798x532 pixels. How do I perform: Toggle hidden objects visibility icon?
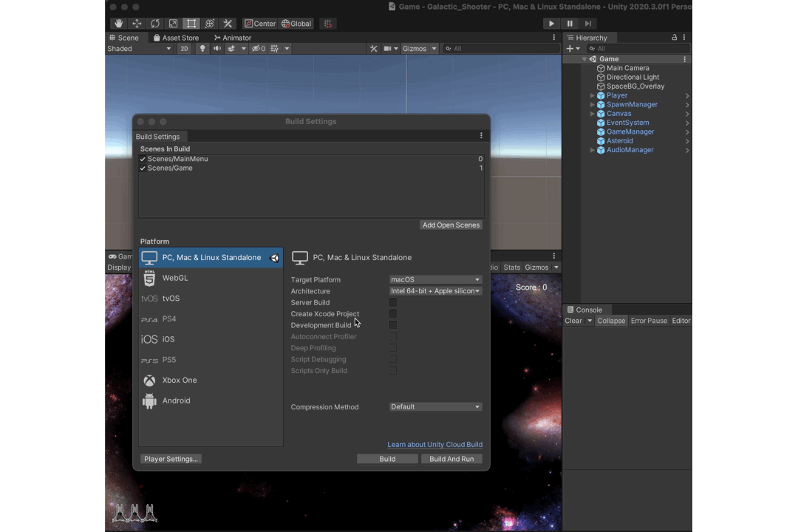259,48
